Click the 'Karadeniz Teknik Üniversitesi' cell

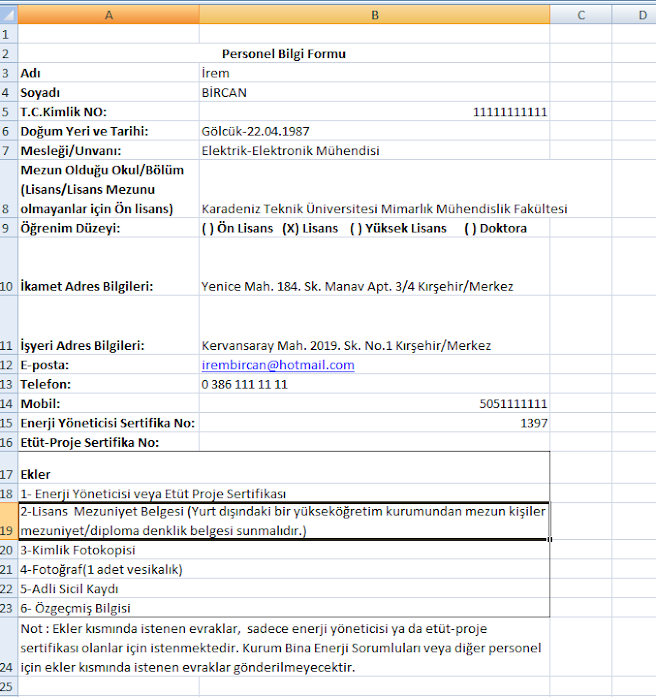[x=375, y=189]
